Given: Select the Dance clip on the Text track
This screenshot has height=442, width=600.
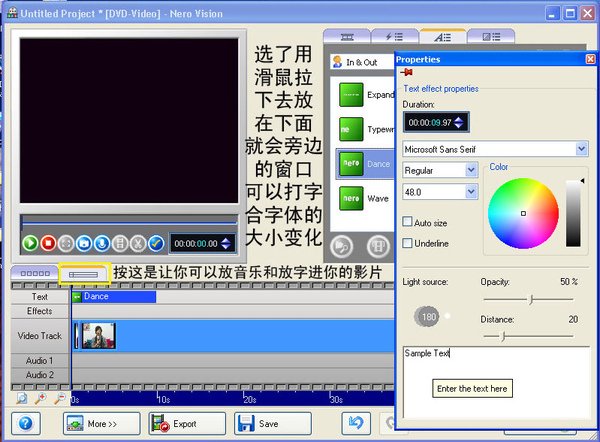Looking at the screenshot, I should tap(114, 297).
